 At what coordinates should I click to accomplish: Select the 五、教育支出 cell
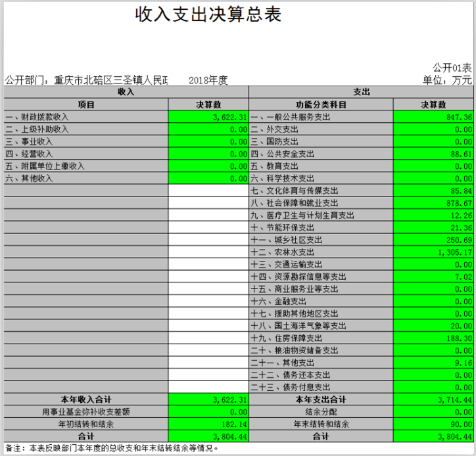pos(321,166)
